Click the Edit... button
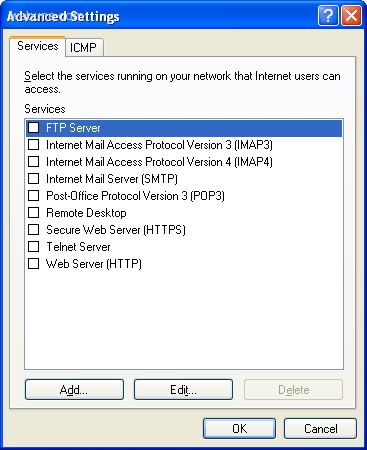Viewport: 367px width, 450px height. [x=183, y=389]
